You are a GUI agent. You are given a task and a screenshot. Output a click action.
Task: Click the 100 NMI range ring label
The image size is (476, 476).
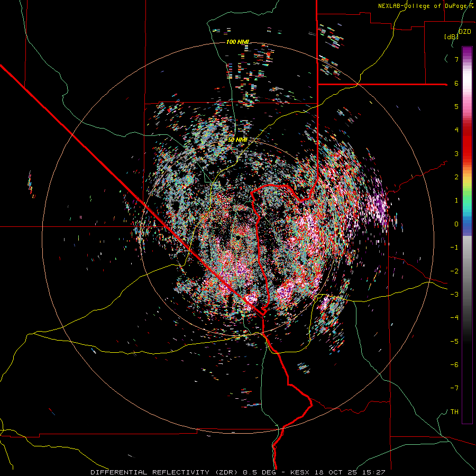[237, 42]
